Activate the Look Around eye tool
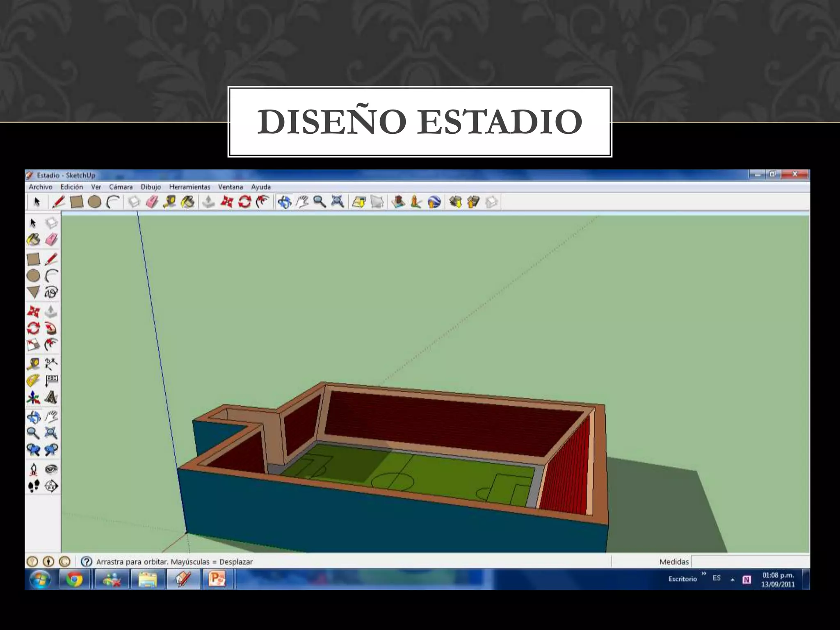Image resolution: width=840 pixels, height=630 pixels. [x=51, y=469]
